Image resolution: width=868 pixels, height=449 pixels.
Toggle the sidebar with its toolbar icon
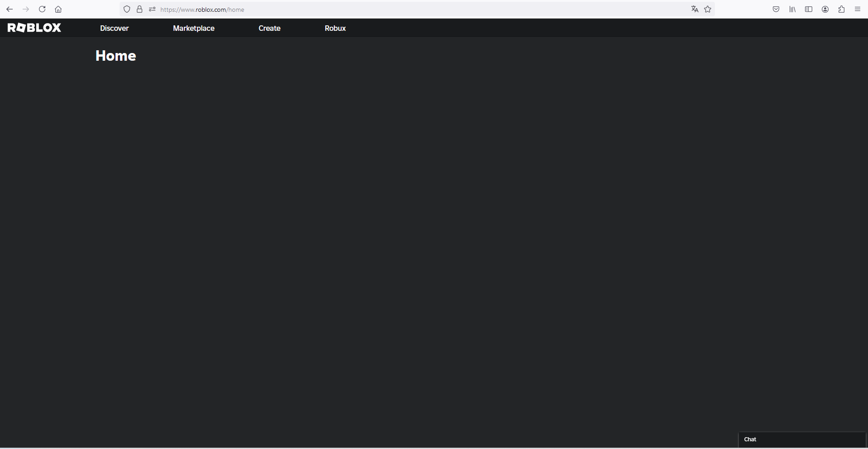[x=809, y=9]
